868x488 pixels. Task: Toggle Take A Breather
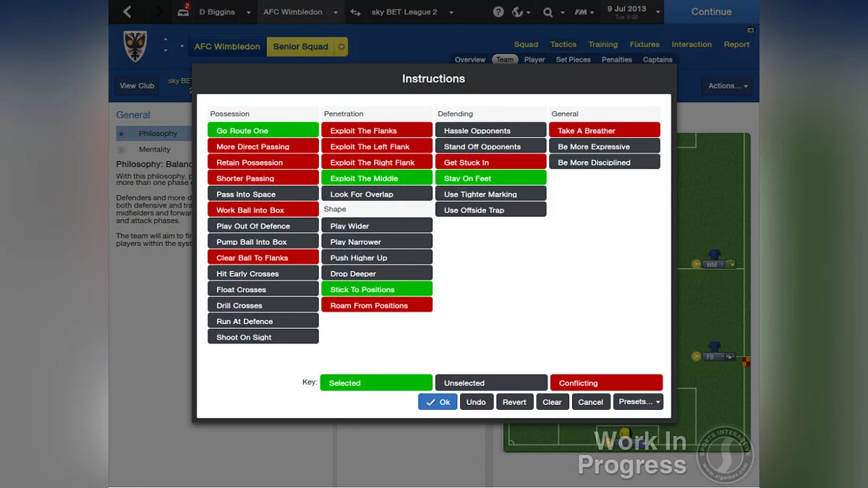coord(605,130)
